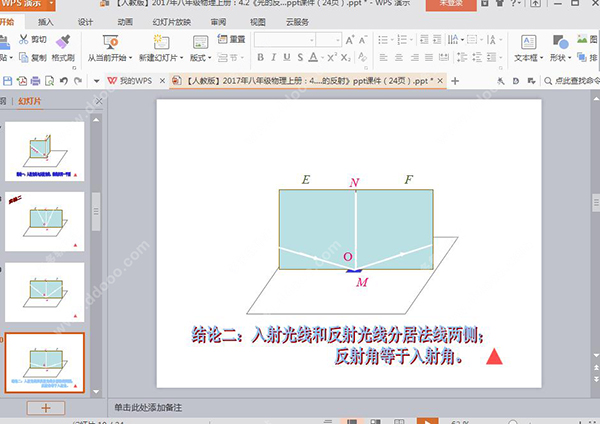Open the Slide Show (幻灯片放映) tab
This screenshot has height=424, width=600.
point(172,22)
